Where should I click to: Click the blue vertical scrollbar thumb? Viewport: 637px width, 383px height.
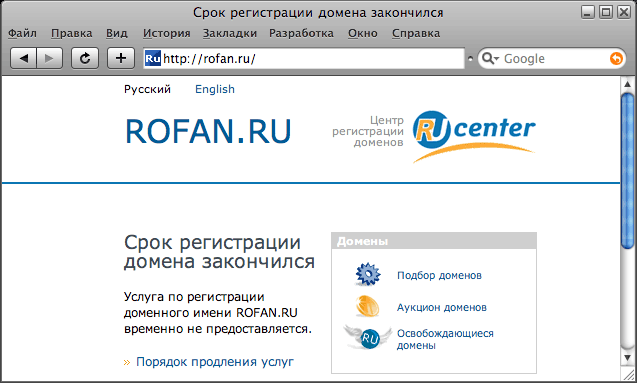628,171
